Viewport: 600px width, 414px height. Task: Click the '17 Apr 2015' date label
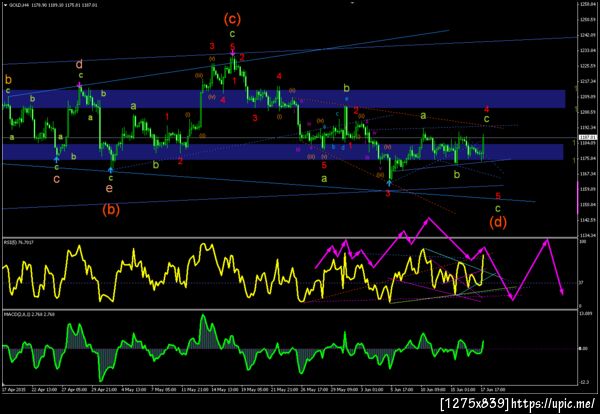(13, 390)
